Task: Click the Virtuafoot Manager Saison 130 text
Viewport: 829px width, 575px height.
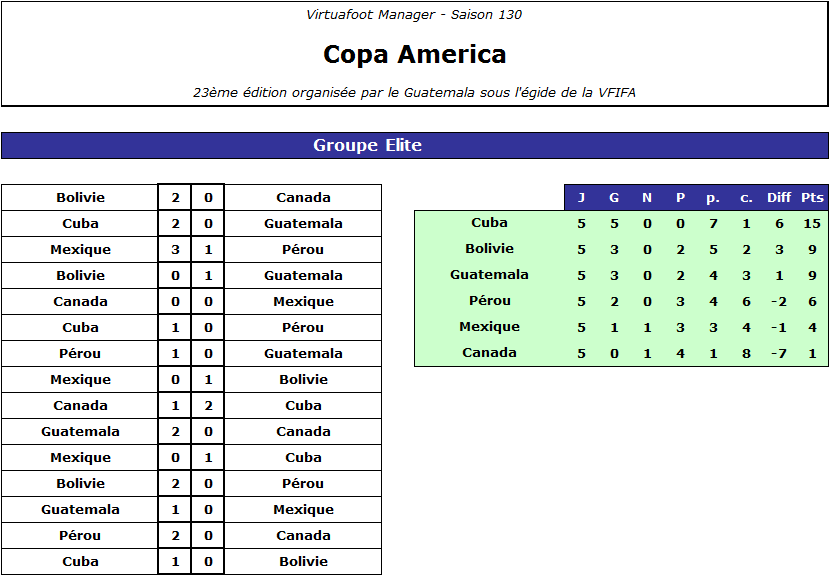Action: [414, 15]
